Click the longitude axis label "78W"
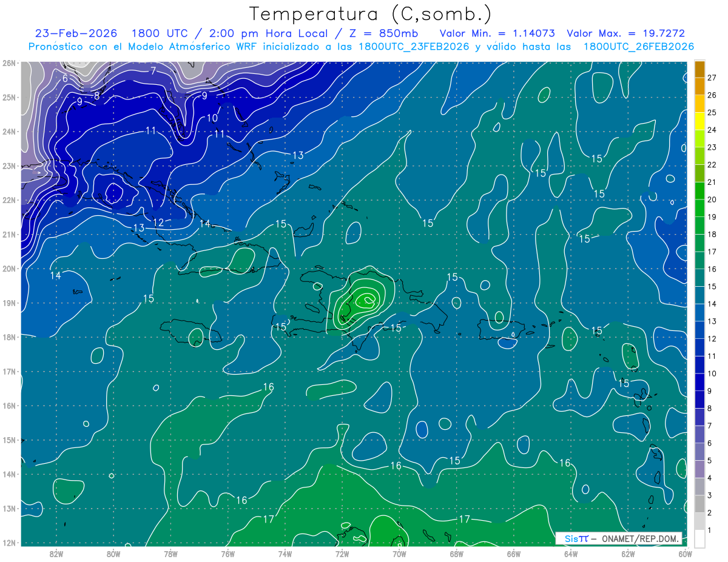 [170, 553]
